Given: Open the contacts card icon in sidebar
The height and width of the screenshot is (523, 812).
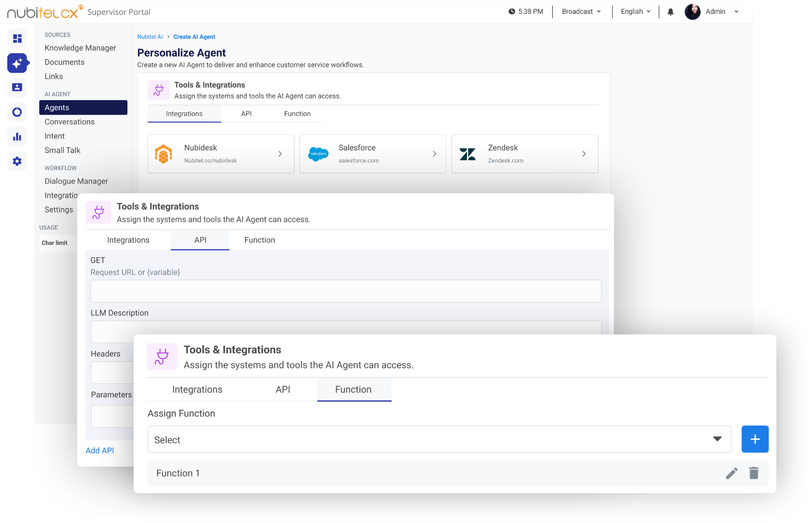Looking at the screenshot, I should point(17,87).
